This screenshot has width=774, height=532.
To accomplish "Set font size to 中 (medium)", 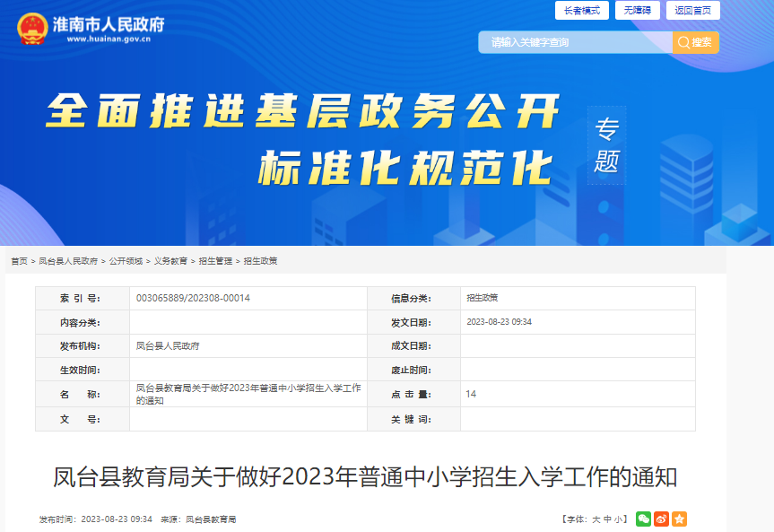I will coord(607,519).
